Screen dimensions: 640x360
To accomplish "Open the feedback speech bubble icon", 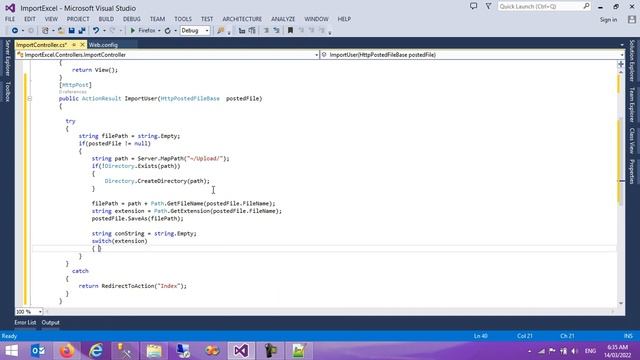I will pyautogui.click(x=473, y=6).
